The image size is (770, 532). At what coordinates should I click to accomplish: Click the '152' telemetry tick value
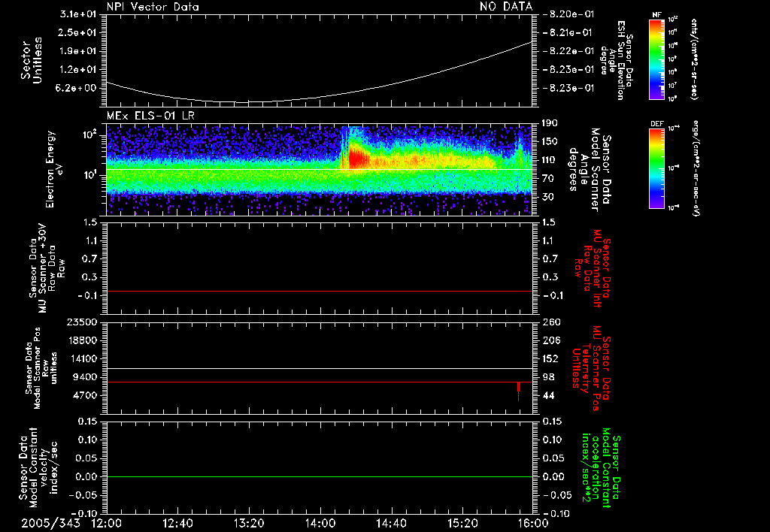550,358
